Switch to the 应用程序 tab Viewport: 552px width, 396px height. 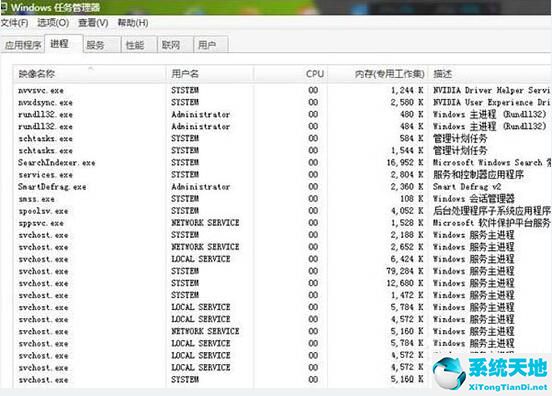[x=23, y=45]
